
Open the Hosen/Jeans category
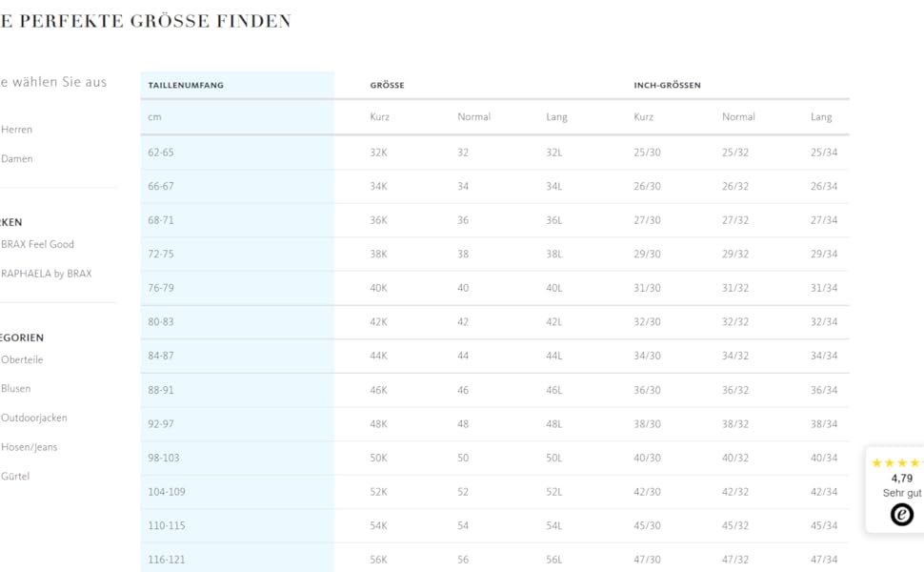(x=29, y=447)
